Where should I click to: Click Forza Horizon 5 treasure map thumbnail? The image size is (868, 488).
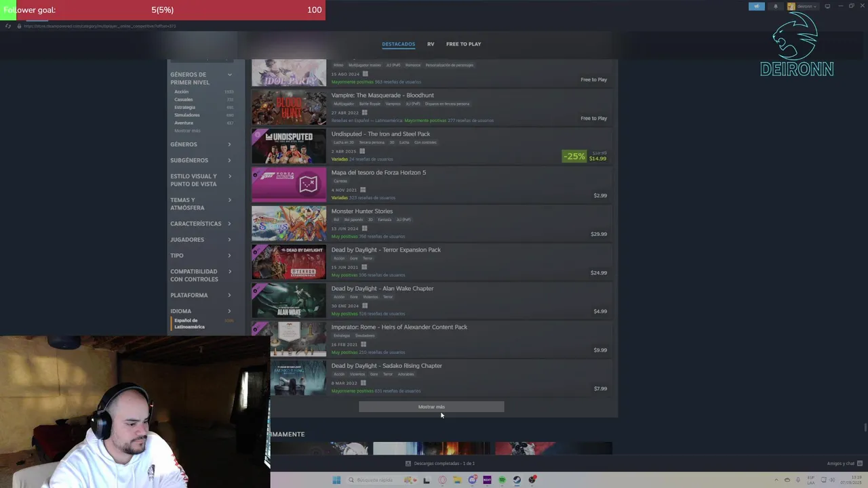289,184
